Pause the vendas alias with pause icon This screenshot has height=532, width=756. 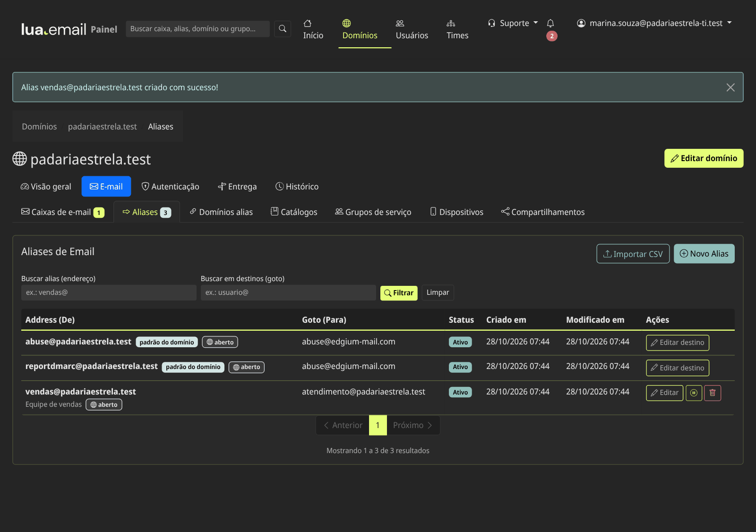[x=694, y=393]
